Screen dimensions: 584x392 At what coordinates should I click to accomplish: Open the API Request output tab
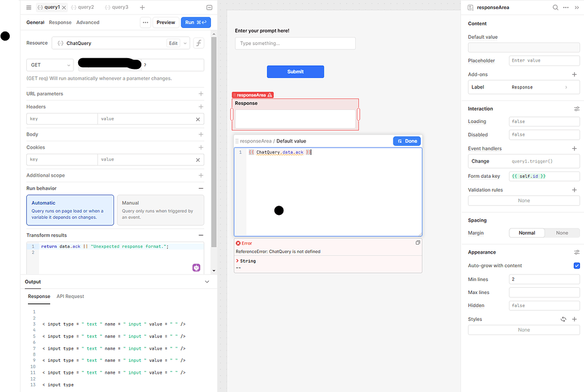[70, 296]
